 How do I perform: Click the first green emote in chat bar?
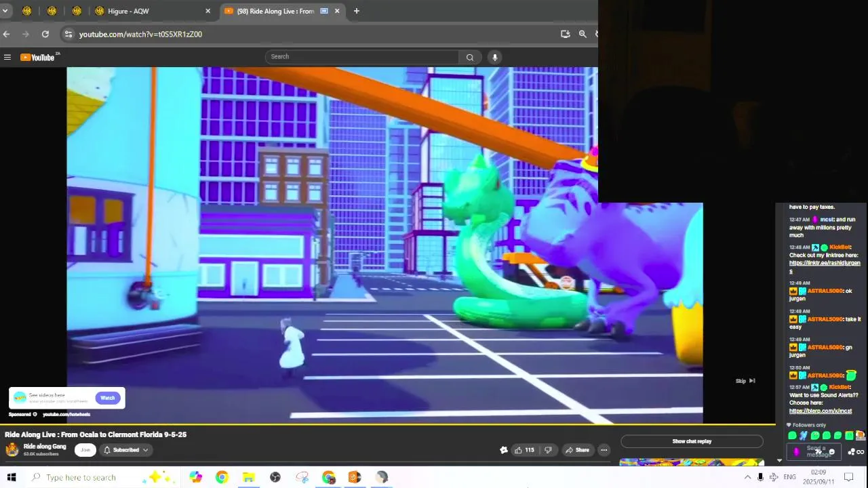click(792, 436)
